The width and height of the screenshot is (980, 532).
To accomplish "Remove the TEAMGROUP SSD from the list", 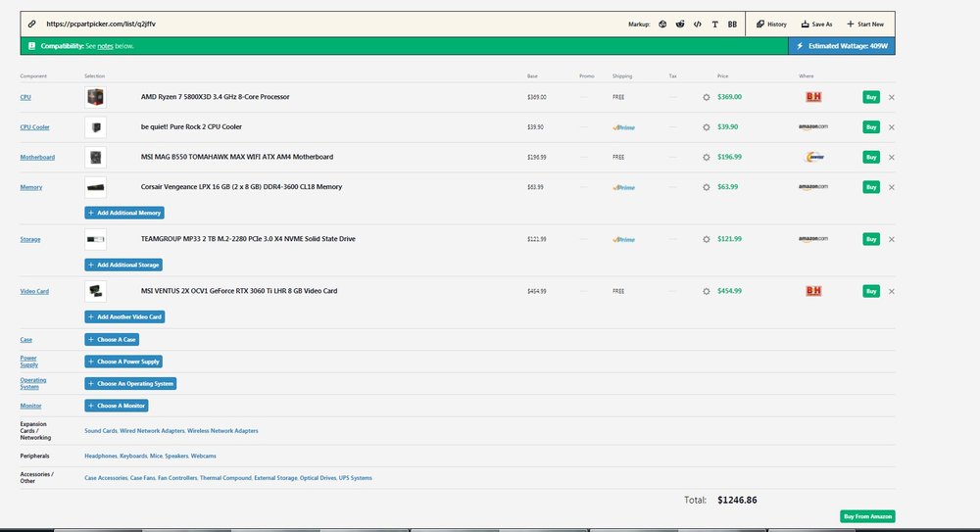I will (891, 239).
